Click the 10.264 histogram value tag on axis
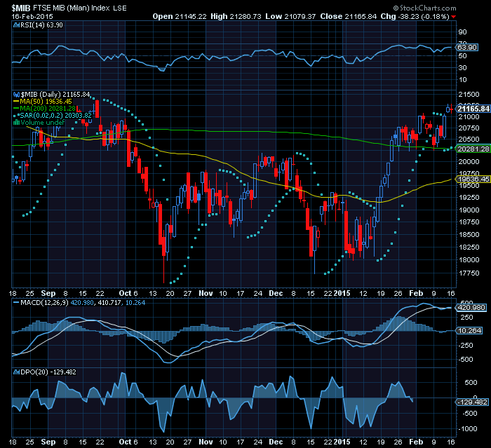 point(469,331)
